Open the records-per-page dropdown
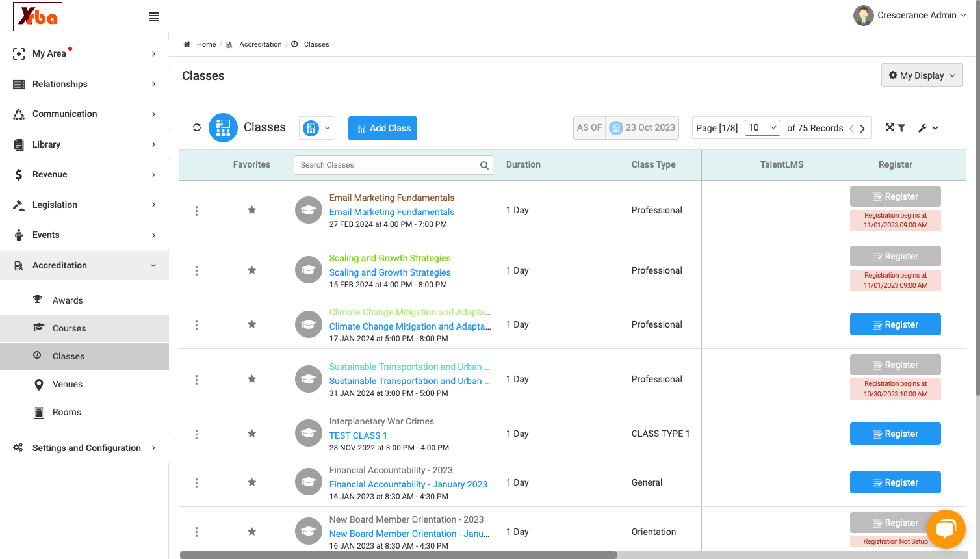 (x=763, y=128)
